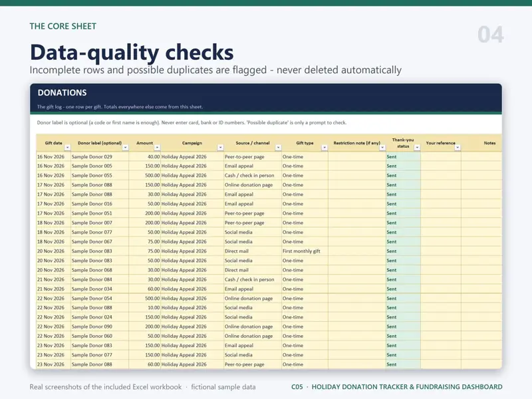Screen dimensions: 532x399
Task: Select cell Sample Donor 034
Action: tap(100, 289)
